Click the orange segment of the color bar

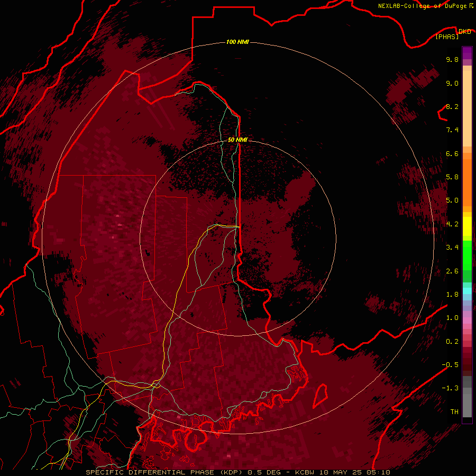[467, 183]
